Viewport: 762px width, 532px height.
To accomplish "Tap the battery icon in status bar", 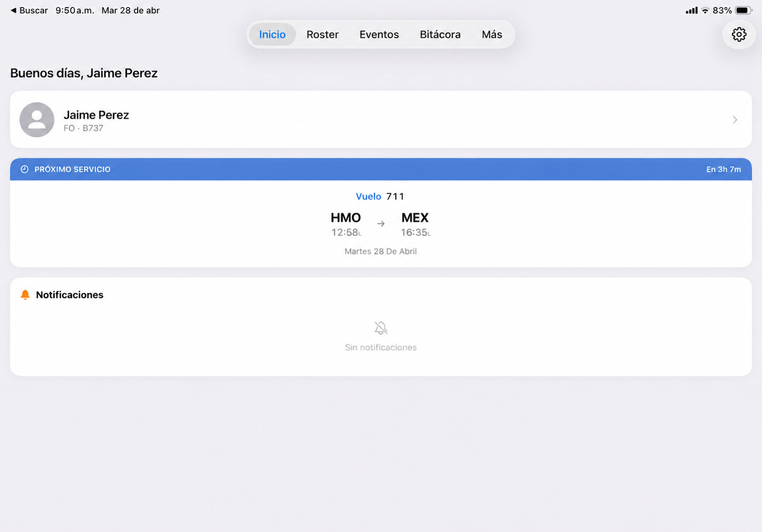I will pos(744,10).
